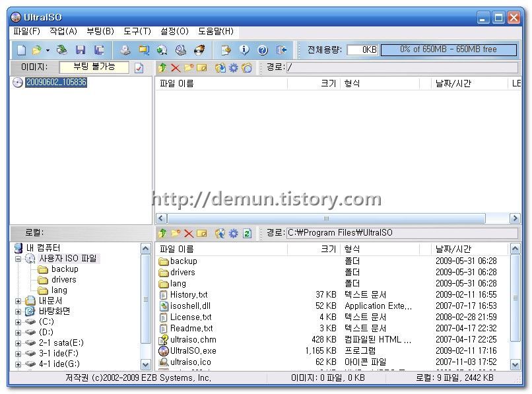Click the Burn CD image flame icon
Screen dimensions: 532x394
(199, 49)
